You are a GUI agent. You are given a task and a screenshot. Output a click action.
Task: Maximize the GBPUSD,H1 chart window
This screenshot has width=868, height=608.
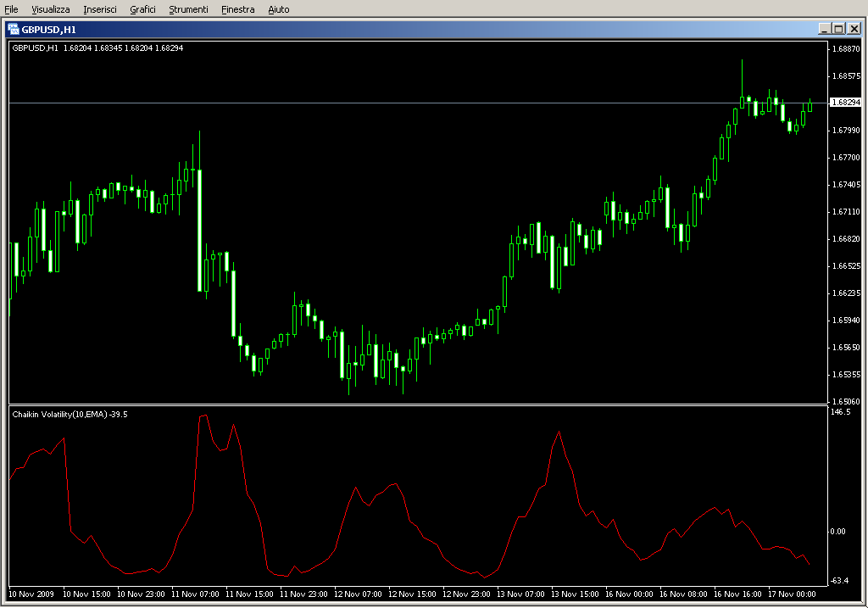838,29
